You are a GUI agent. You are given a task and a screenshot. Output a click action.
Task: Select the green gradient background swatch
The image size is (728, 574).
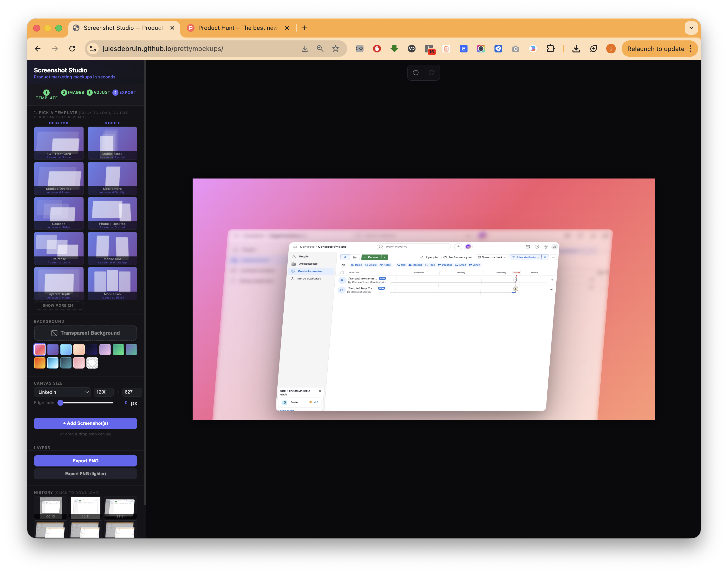(x=118, y=350)
